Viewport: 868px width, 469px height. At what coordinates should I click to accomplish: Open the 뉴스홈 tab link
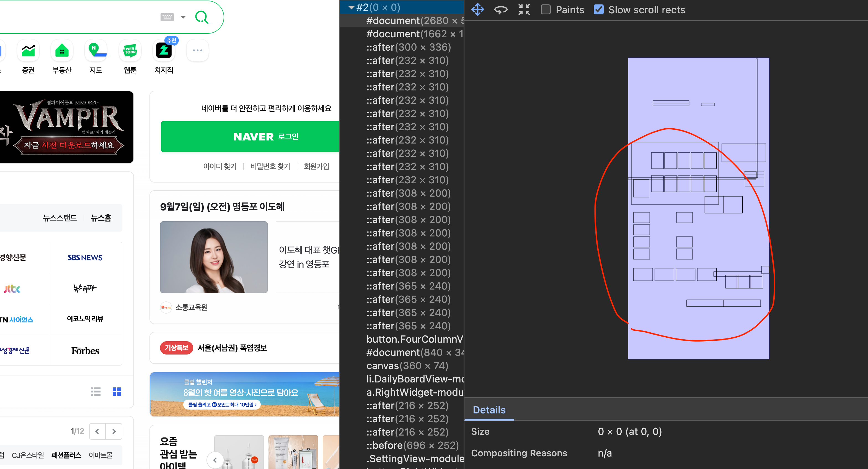(101, 218)
